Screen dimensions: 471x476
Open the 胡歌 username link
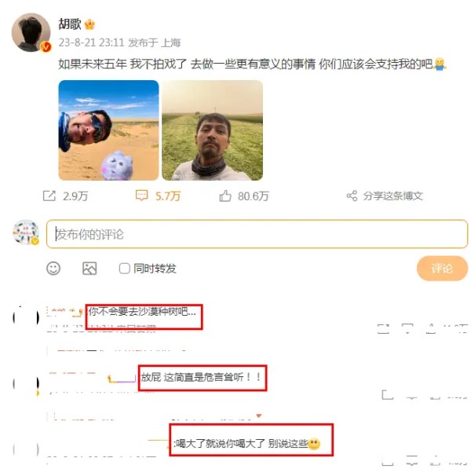(70, 24)
